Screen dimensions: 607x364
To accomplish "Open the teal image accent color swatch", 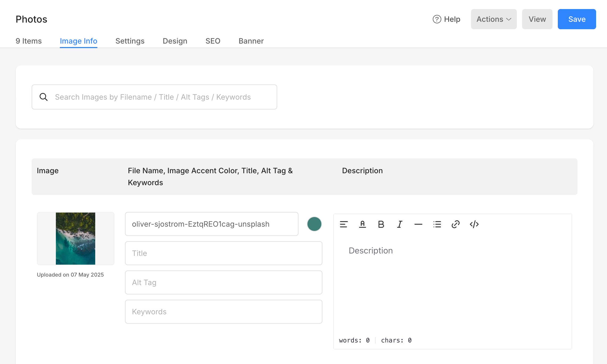I will (314, 224).
